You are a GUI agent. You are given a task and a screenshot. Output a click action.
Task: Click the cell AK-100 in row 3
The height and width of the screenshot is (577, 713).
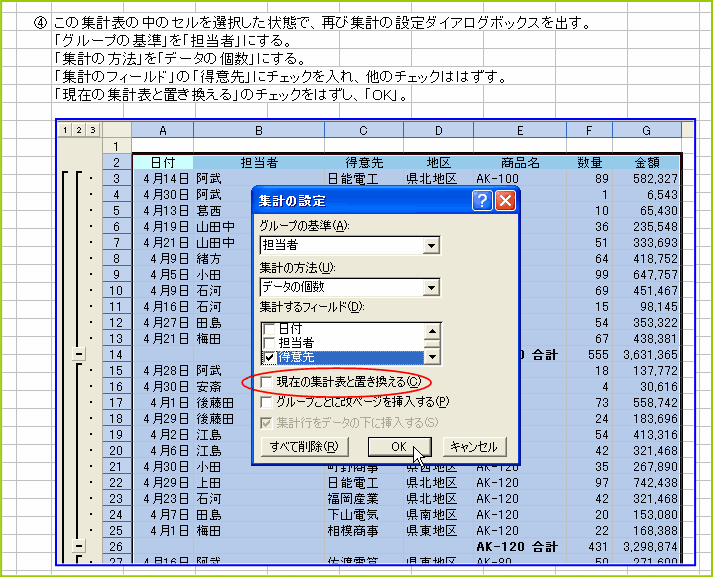(520, 178)
